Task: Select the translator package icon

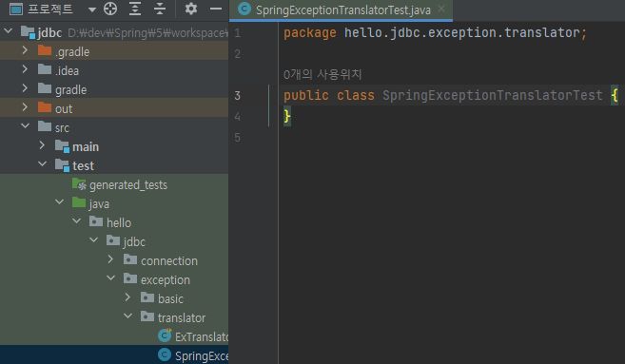Action: coord(147,316)
